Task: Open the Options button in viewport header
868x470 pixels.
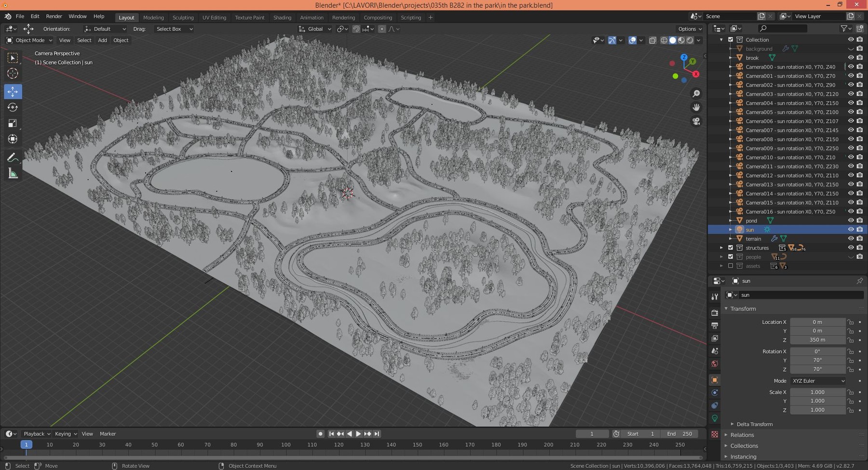Action: coord(690,29)
